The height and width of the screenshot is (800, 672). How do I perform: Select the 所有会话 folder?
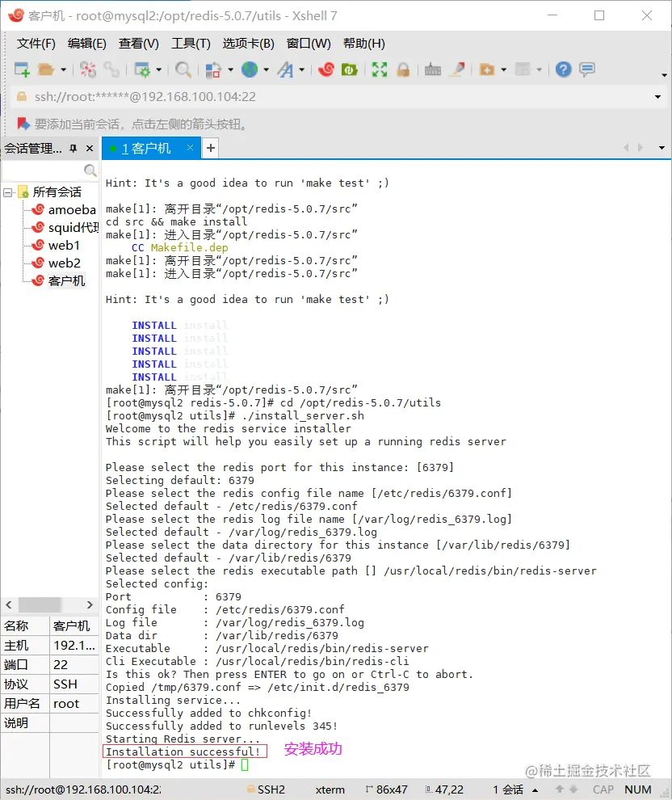pos(57,192)
